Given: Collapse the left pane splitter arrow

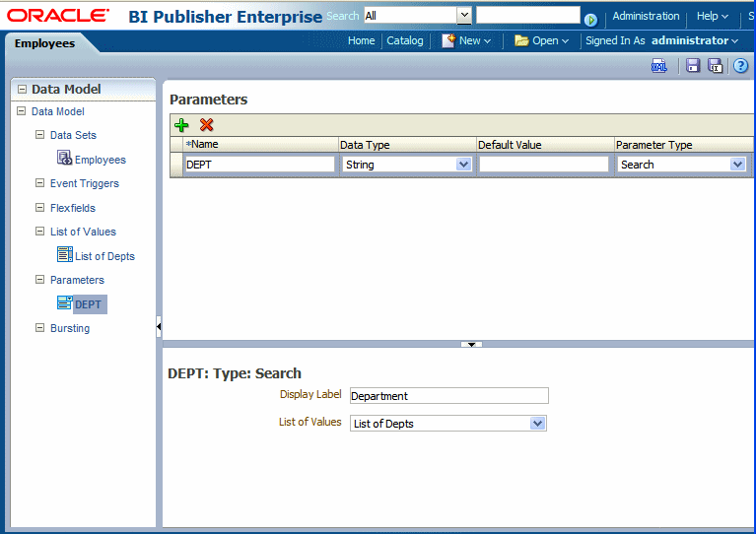Looking at the screenshot, I should pos(159,327).
